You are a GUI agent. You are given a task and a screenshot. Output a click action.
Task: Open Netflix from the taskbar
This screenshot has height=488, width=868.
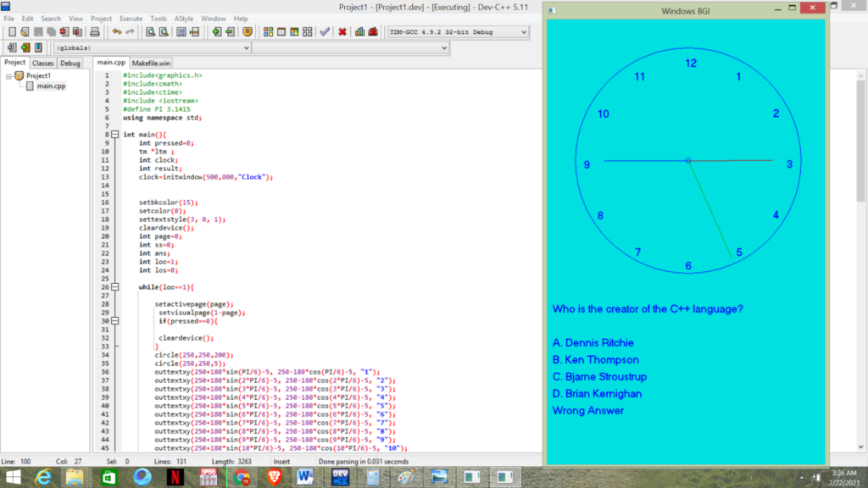coord(175,477)
